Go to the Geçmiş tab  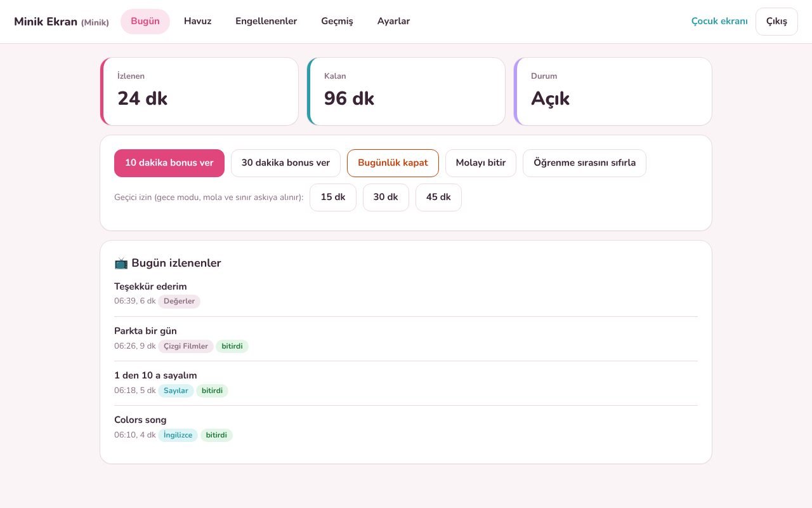pyautogui.click(x=337, y=22)
